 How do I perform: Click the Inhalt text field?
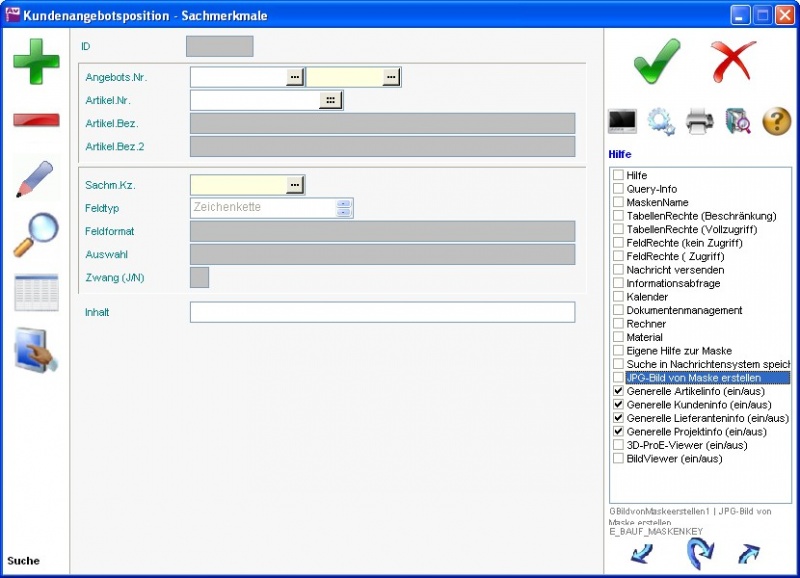pyautogui.click(x=382, y=312)
